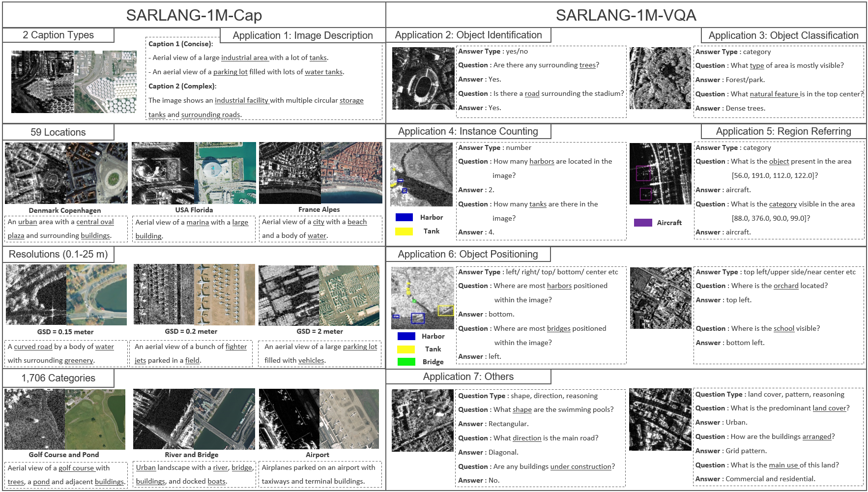Viewport: 868px width, 492px height.
Task: Select the '59 Locations' section label
Action: pyautogui.click(x=58, y=132)
